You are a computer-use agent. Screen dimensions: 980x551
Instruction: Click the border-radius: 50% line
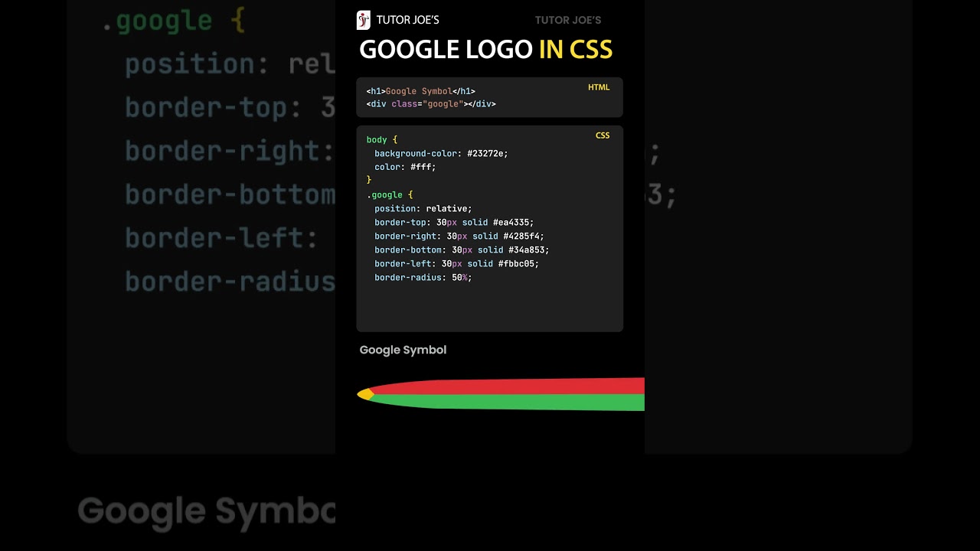[x=423, y=278]
